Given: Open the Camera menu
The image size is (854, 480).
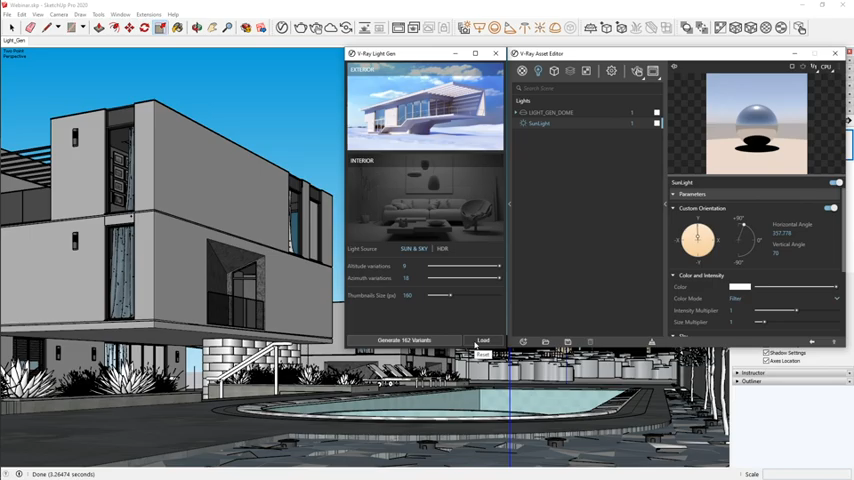Looking at the screenshot, I should [x=59, y=15].
